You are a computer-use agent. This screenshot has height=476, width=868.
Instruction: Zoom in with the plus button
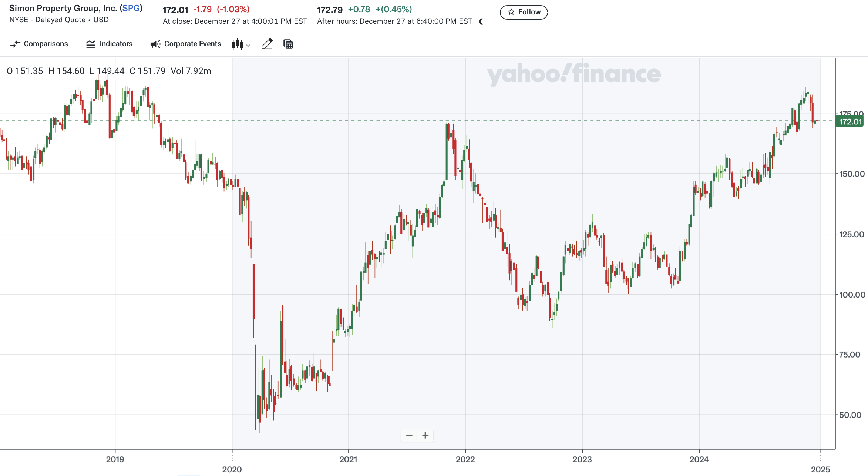(x=425, y=435)
